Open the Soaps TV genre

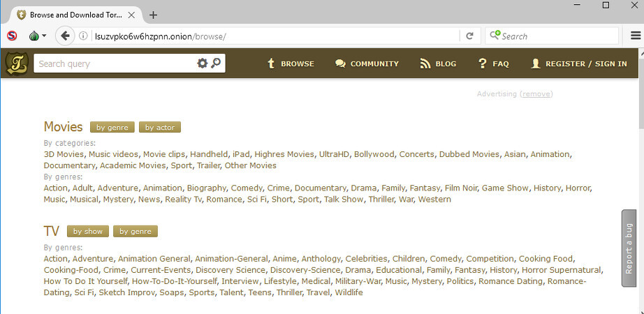[171, 292]
